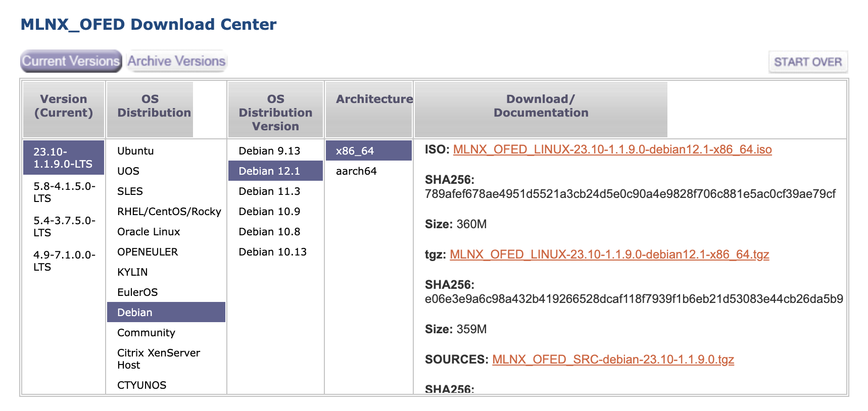Choose SLES distribution
Screen dimensions: 868x411
(166, 191)
